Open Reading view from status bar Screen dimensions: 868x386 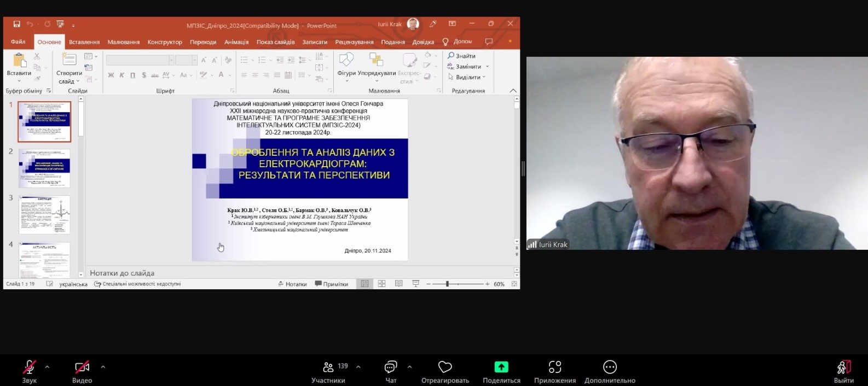tap(398, 284)
